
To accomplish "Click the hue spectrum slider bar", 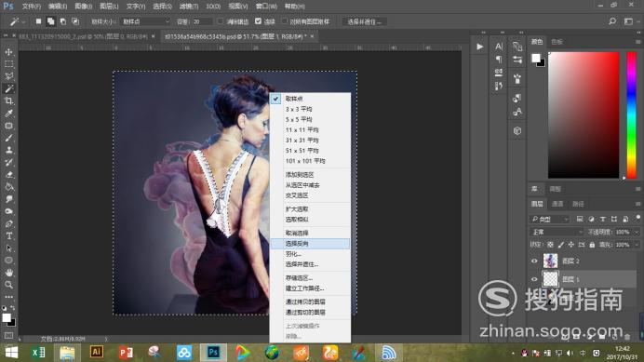I will [631, 115].
